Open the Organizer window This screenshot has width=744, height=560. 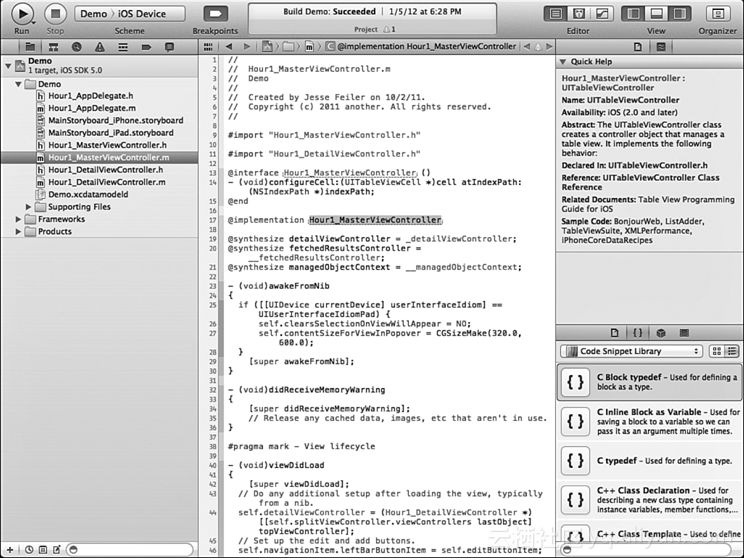(717, 14)
